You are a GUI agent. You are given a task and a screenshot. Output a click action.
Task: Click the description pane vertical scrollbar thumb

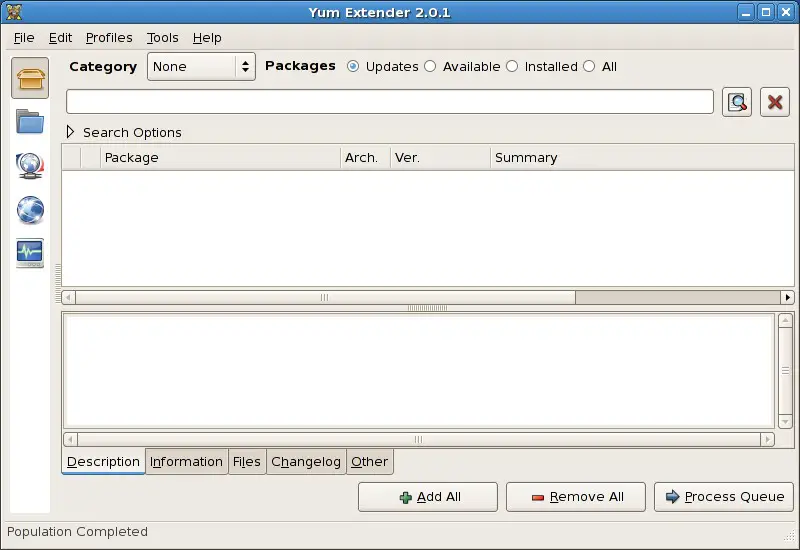pyautogui.click(x=785, y=371)
